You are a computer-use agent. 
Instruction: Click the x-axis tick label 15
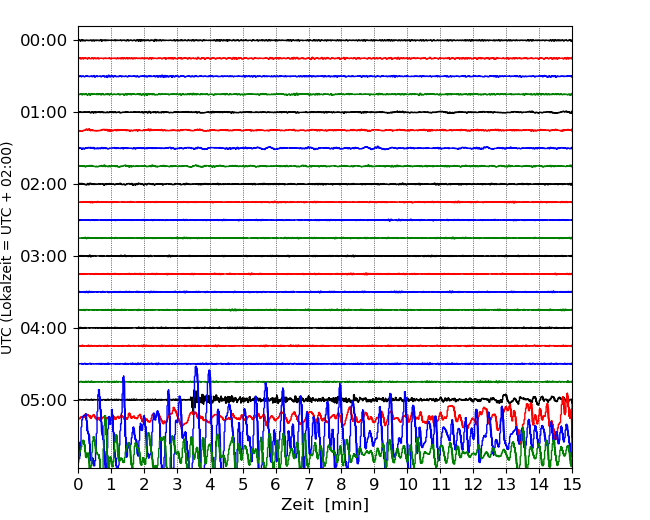tap(572, 484)
